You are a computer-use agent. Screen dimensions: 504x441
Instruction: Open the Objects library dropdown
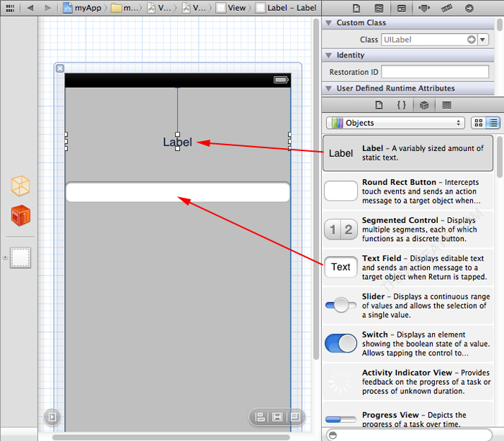point(395,123)
